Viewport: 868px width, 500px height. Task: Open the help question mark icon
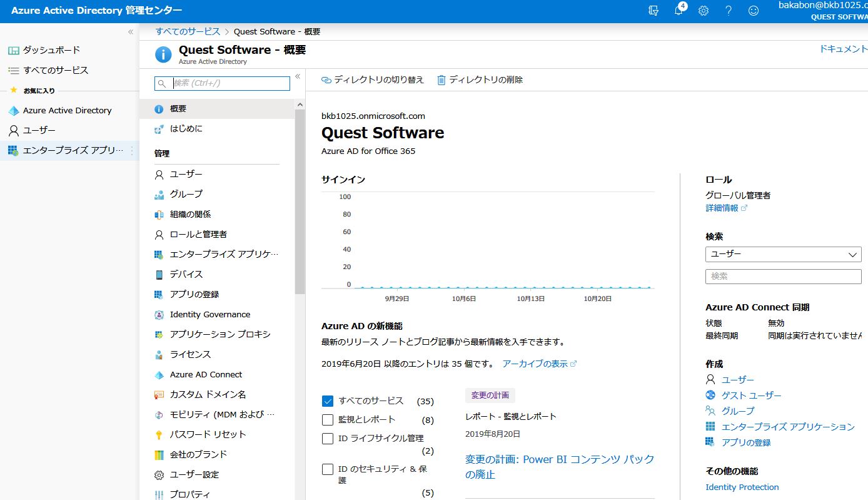pyautogui.click(x=729, y=11)
